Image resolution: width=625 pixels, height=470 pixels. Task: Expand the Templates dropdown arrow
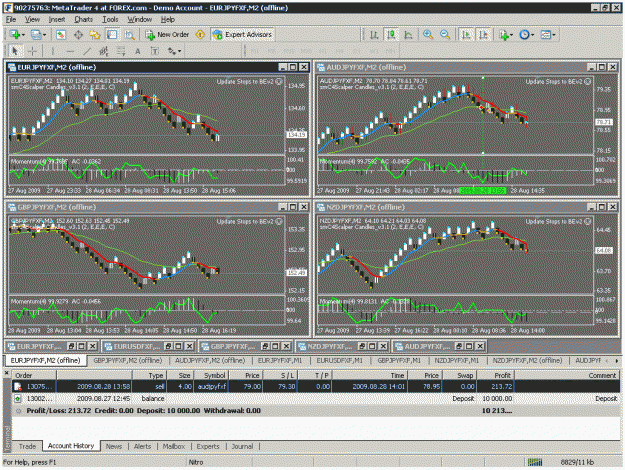[x=554, y=35]
